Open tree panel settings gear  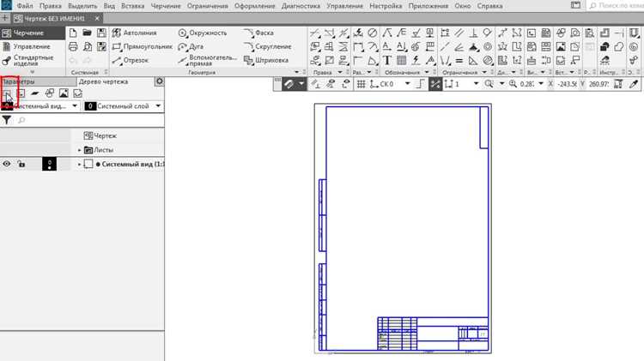(x=160, y=81)
